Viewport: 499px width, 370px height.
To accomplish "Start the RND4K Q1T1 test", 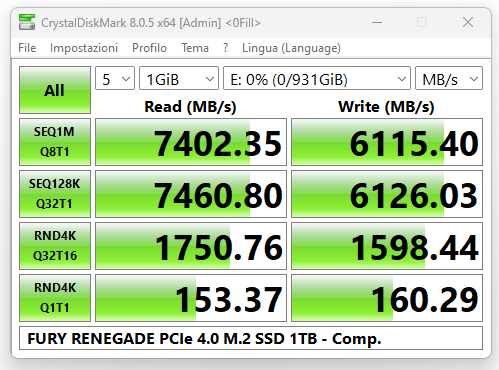I will (x=55, y=298).
